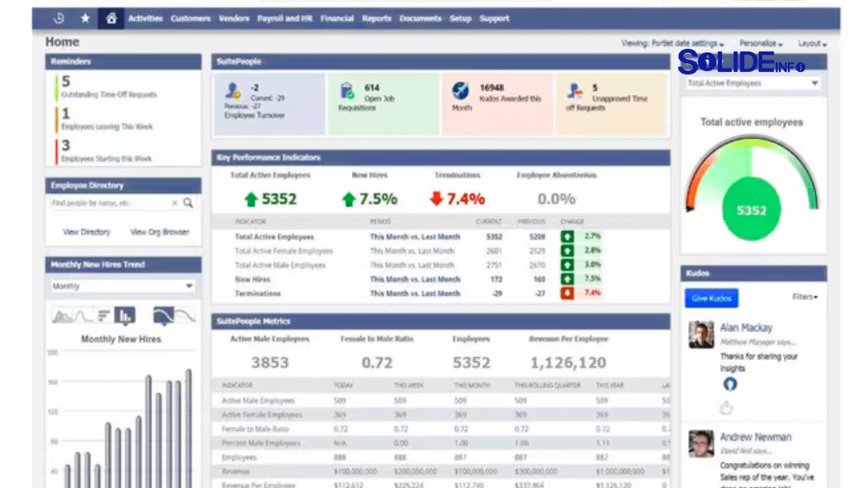The image size is (868, 488).
Task: Click the Give Kudos button
Action: point(711,298)
